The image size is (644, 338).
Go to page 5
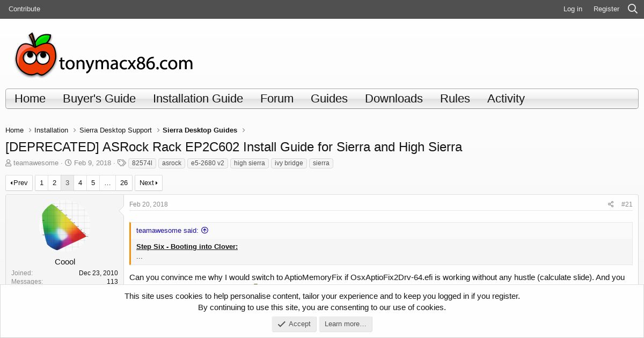click(x=93, y=183)
